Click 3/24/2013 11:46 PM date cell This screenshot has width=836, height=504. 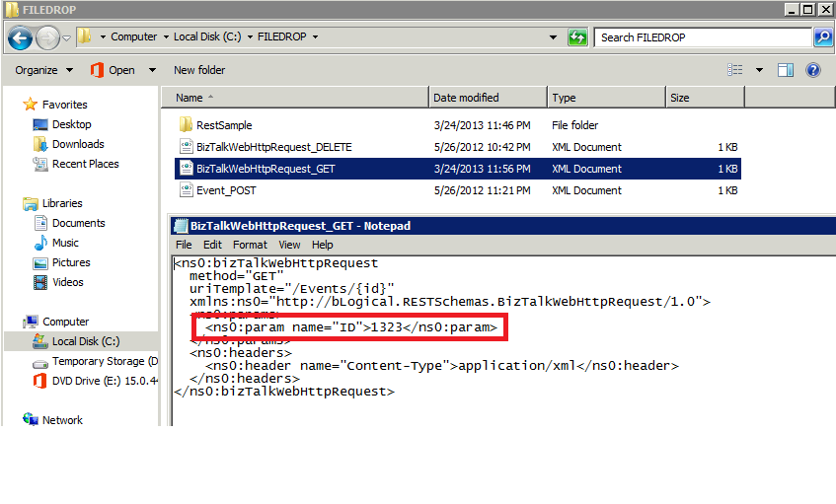click(482, 125)
